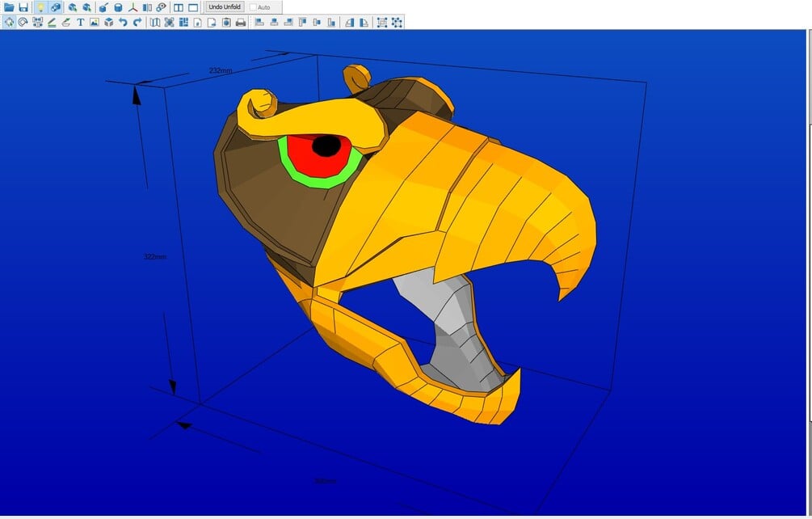Click the 322mm height dimension label
This screenshot has width=812, height=519.
pyautogui.click(x=155, y=257)
